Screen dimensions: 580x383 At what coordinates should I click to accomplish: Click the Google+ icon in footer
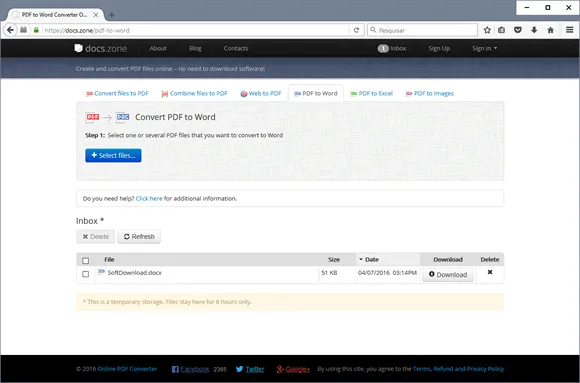pos(280,369)
